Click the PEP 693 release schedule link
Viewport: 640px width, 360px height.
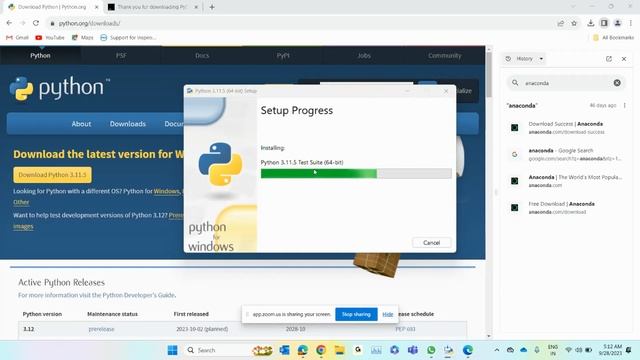[405, 329]
